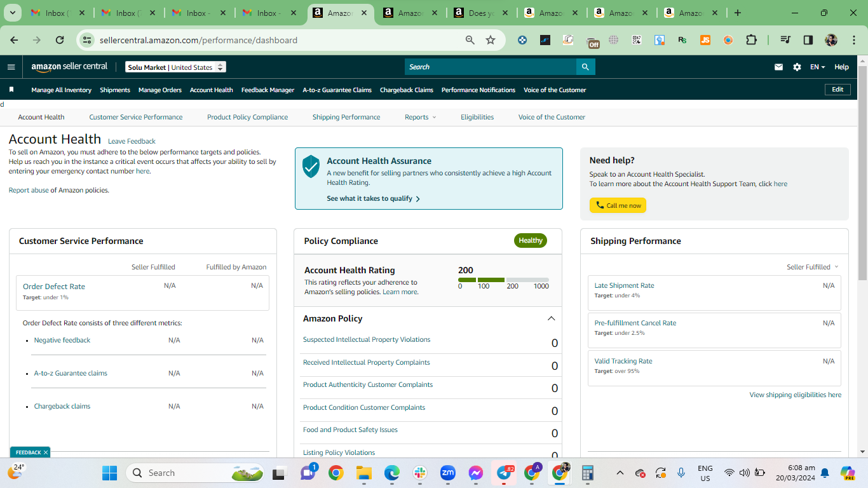Switch to the Chrome tab titled Does y…
The width and height of the screenshot is (868, 488).
(480, 13)
